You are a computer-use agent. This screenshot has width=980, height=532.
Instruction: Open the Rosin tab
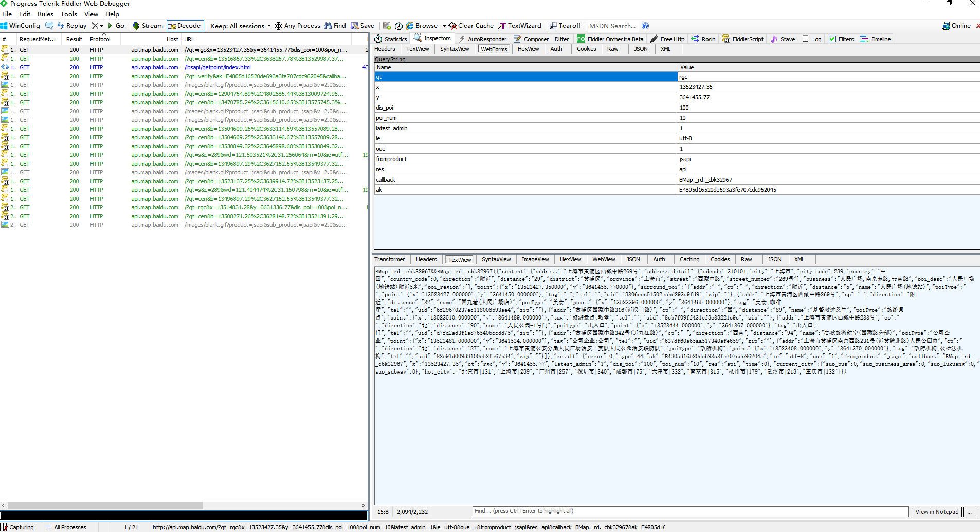coord(703,39)
